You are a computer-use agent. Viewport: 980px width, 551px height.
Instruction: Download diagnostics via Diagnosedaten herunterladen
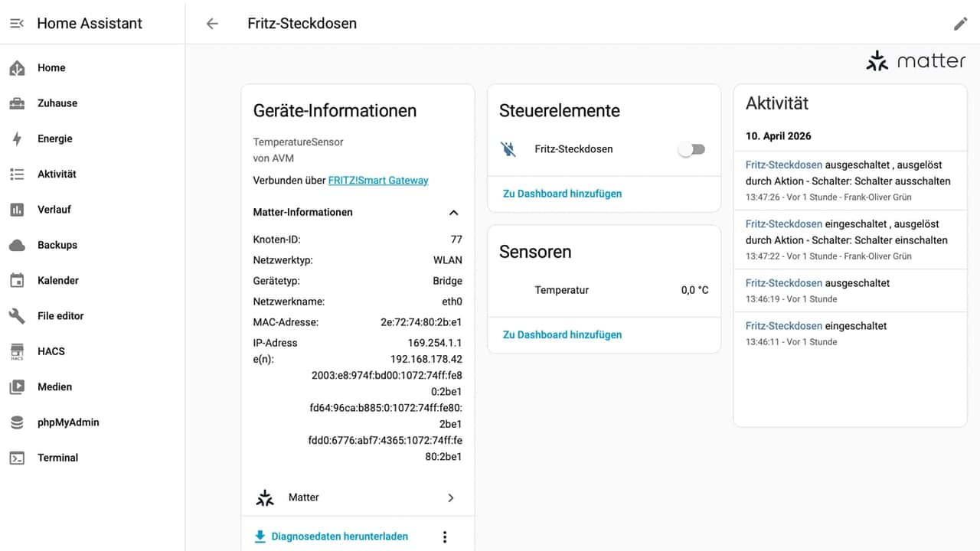coord(339,536)
